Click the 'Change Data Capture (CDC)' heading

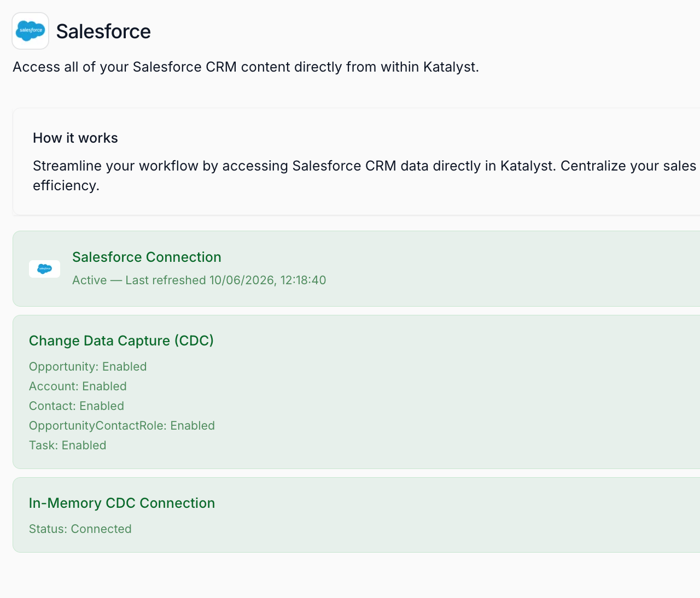click(121, 341)
